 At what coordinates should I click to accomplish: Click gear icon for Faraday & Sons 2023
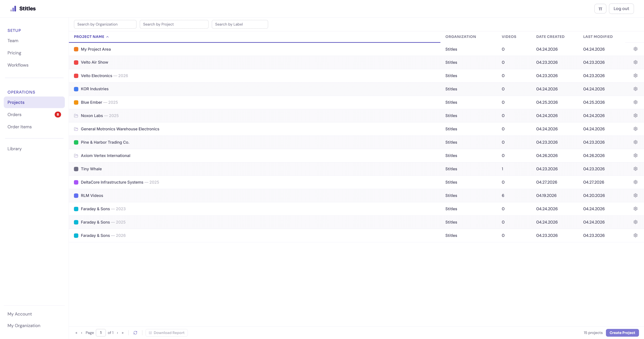tap(635, 209)
